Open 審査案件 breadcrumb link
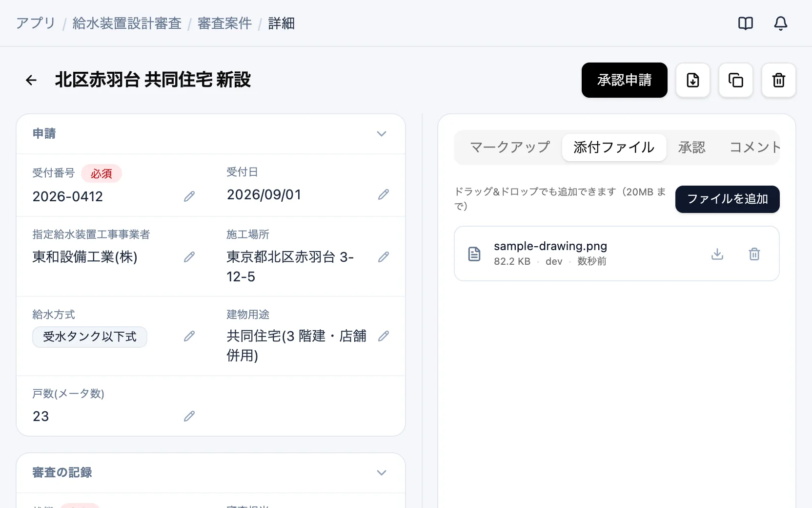812x508 pixels. [224, 23]
